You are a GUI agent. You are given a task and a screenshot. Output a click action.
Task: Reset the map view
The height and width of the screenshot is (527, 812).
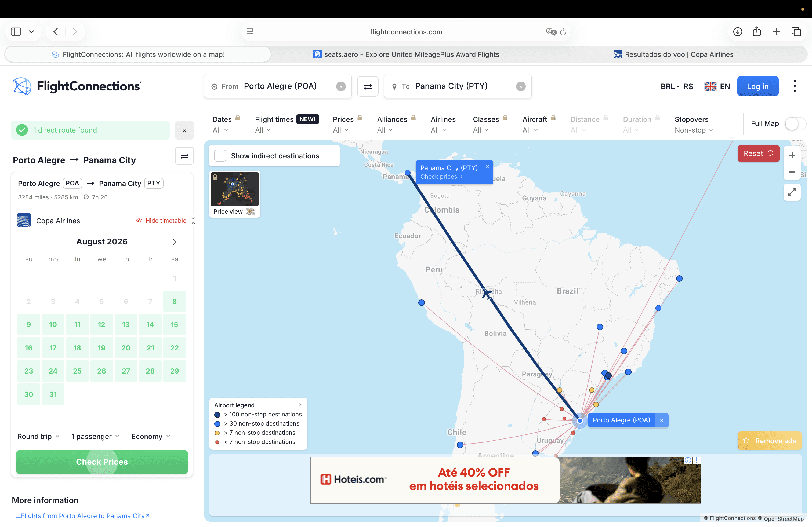(758, 153)
